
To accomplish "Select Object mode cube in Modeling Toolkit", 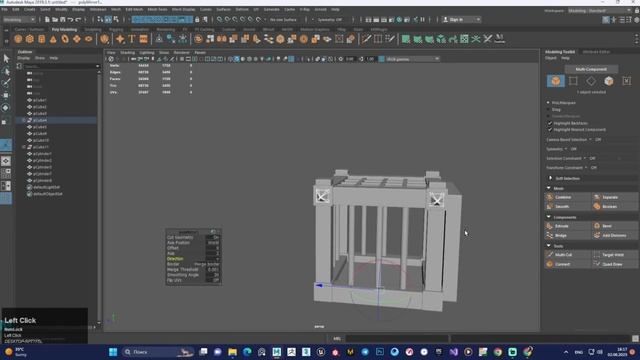I will [556, 81].
